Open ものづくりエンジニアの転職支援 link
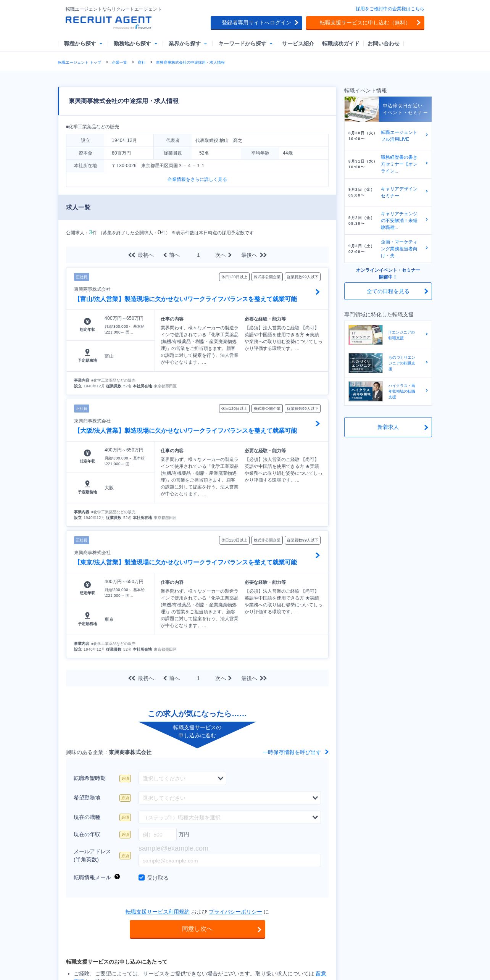This screenshot has width=490, height=980. [x=402, y=363]
